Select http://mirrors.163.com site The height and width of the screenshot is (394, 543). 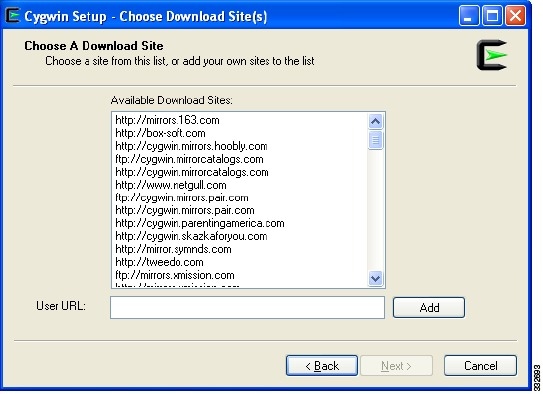167,120
